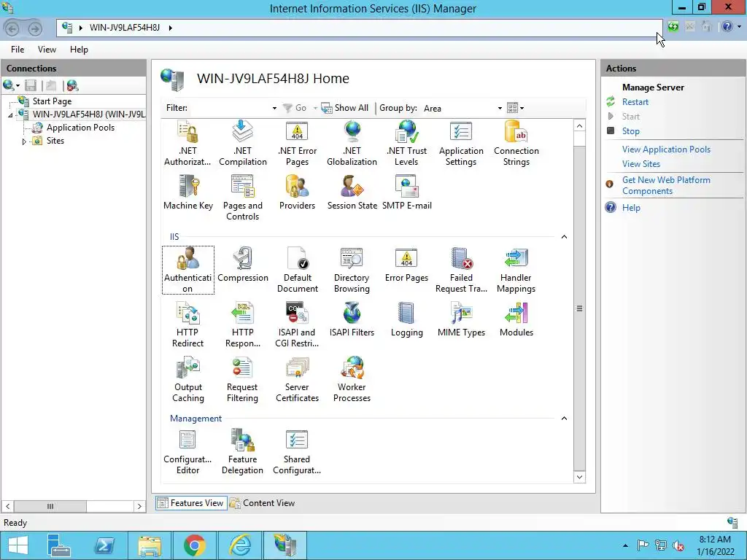The height and width of the screenshot is (560, 747).
Task: Collapse the IIS group section
Action: coord(564,237)
